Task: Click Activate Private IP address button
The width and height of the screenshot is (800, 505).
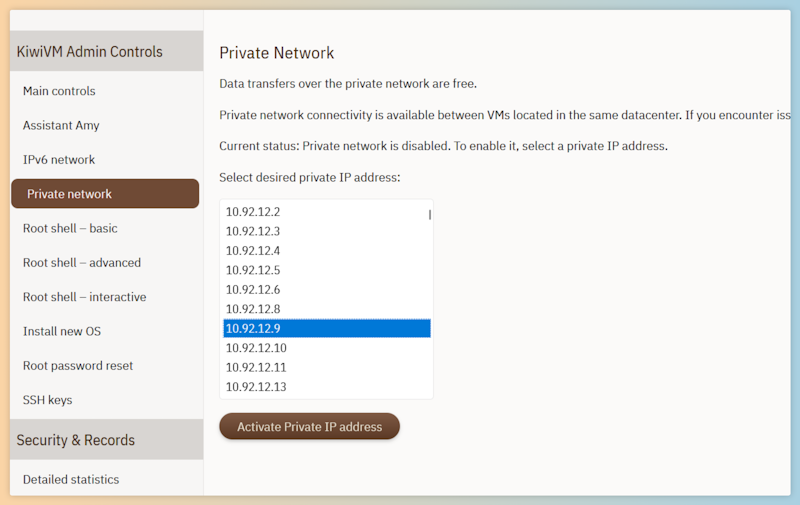Action: click(x=310, y=426)
